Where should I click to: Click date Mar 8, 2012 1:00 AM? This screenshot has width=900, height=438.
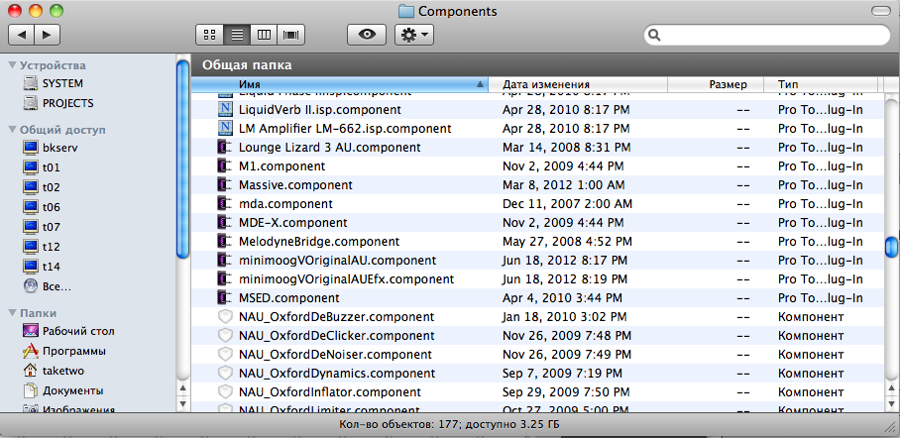[x=564, y=185]
